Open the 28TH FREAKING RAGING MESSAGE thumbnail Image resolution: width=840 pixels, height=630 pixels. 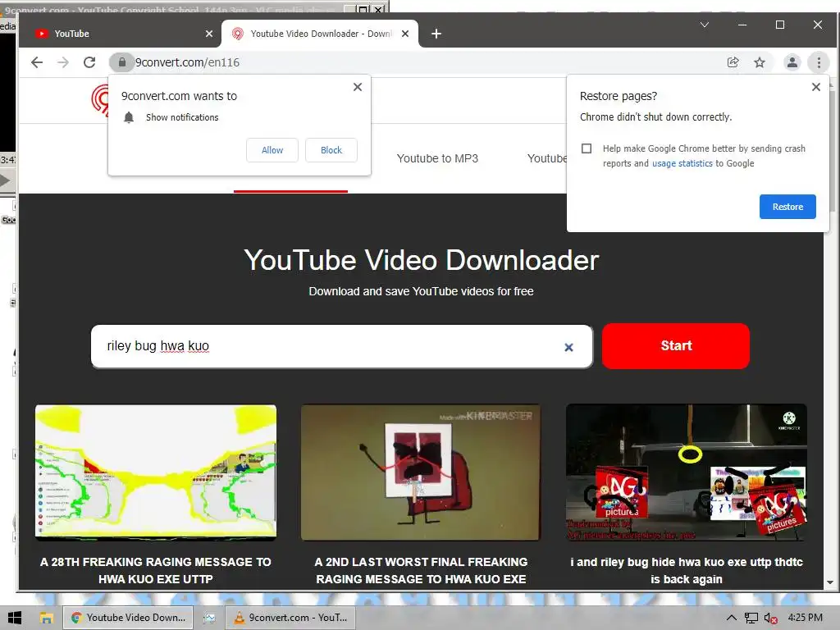pos(156,472)
